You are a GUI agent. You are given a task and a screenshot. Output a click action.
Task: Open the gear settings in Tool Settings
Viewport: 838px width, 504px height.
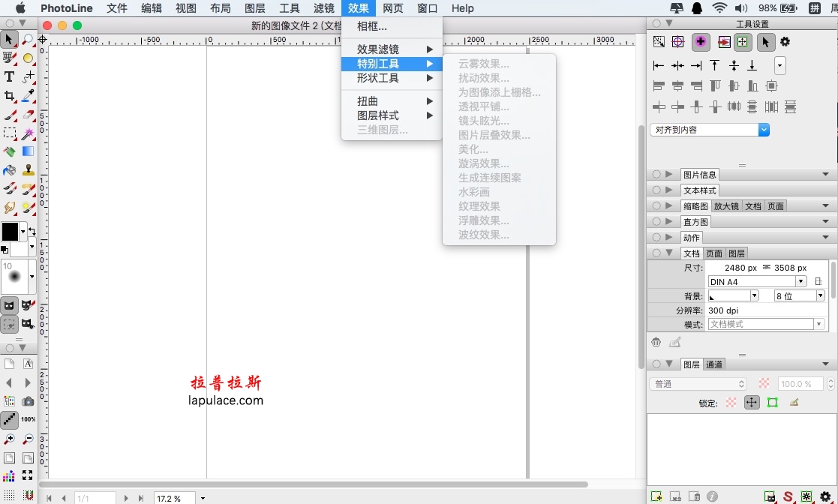785,42
